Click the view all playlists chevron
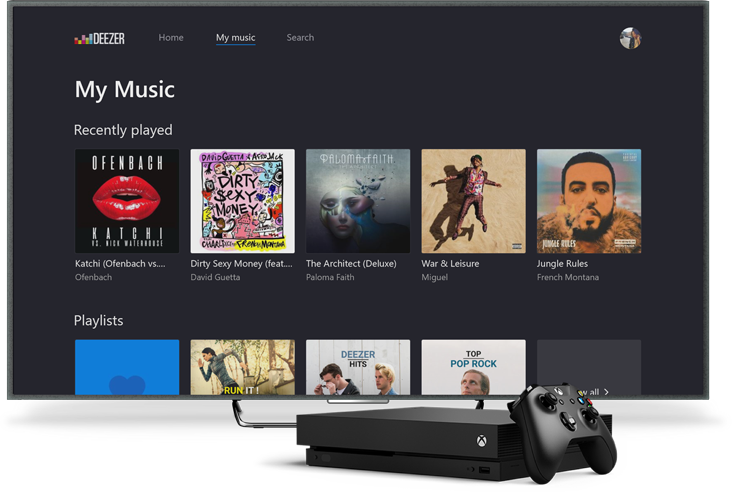The image size is (732, 494). click(606, 392)
